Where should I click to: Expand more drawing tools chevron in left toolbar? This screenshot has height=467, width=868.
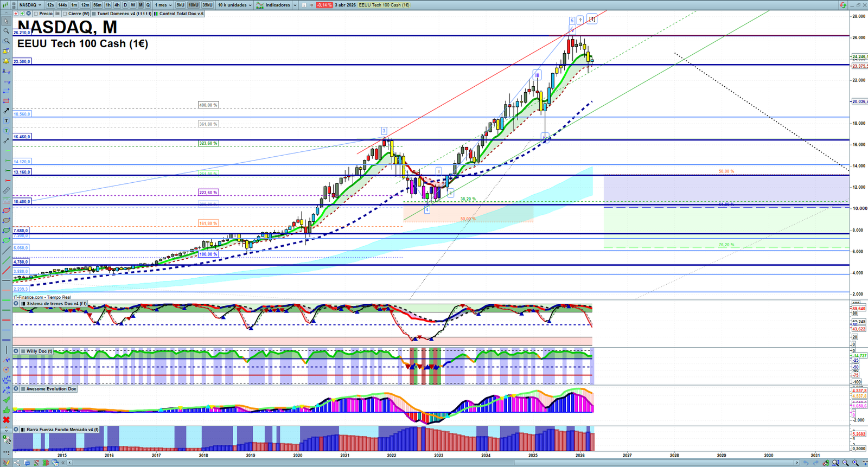pos(6,430)
